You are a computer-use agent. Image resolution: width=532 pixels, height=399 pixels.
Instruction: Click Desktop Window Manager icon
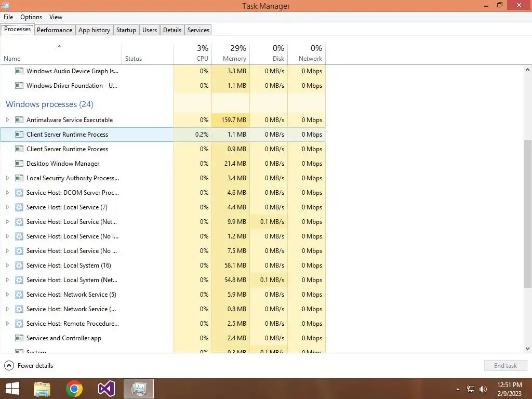pyautogui.click(x=19, y=164)
